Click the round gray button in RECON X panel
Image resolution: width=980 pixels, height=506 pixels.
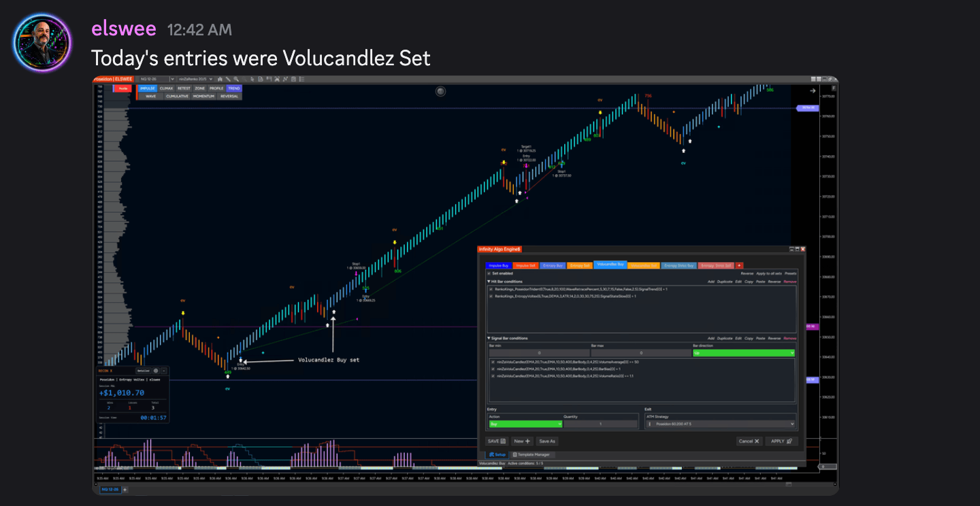(x=156, y=371)
